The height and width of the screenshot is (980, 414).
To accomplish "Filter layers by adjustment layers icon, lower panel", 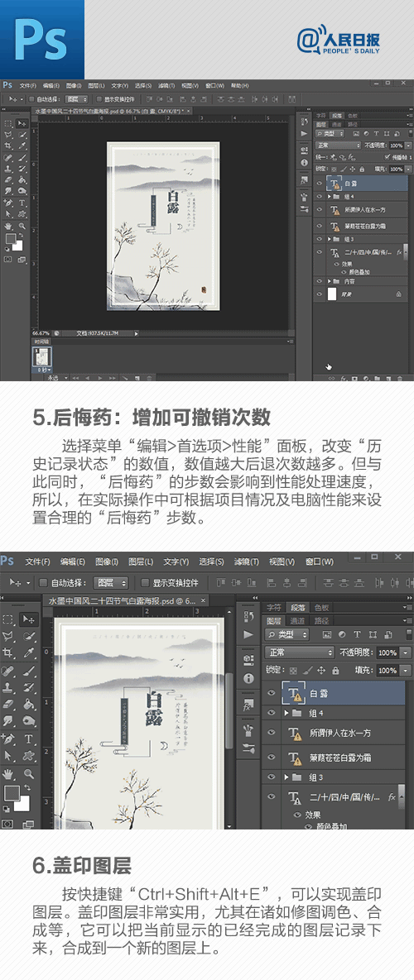I will click(342, 634).
